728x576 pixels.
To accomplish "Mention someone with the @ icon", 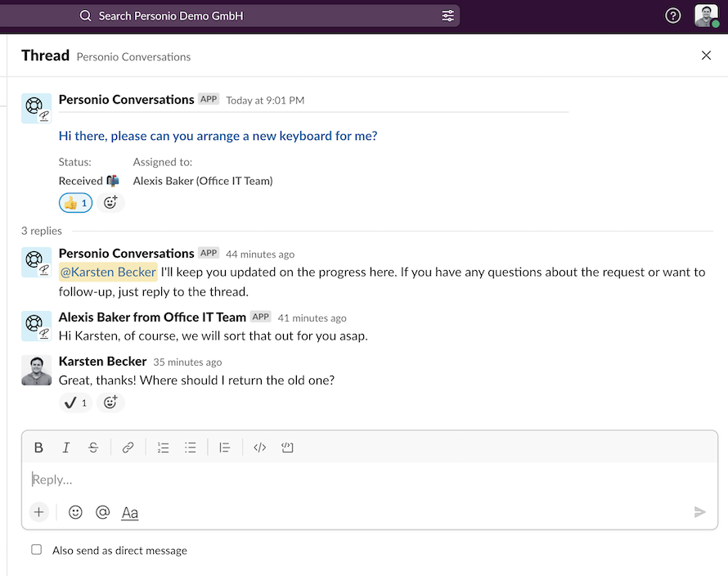I will coord(102,512).
